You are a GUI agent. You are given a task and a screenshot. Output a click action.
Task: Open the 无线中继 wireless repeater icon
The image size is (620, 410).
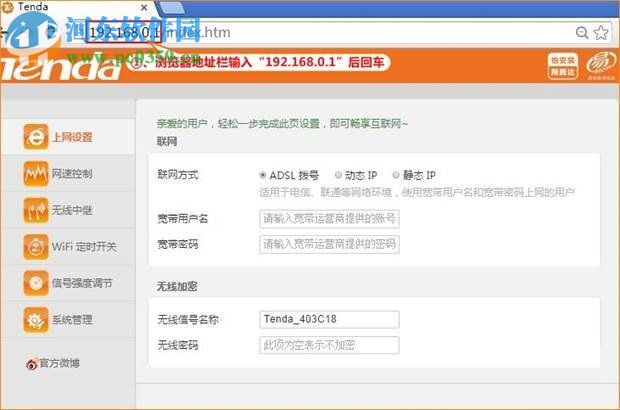point(36,210)
